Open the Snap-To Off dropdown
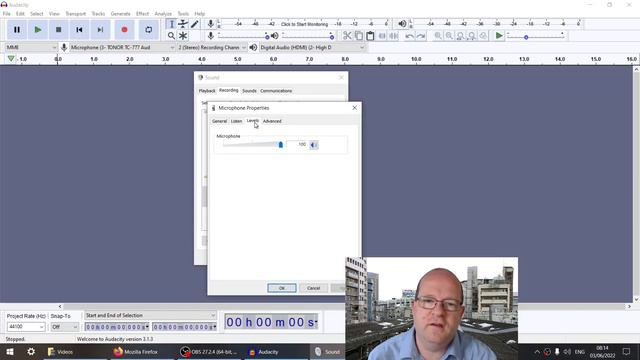This screenshot has width=640, height=360. click(x=64, y=327)
